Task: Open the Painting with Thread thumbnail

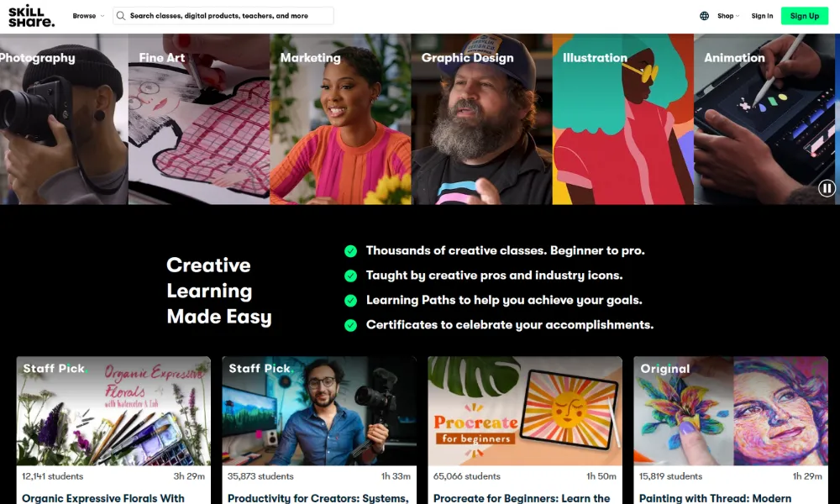Action: coord(731,411)
